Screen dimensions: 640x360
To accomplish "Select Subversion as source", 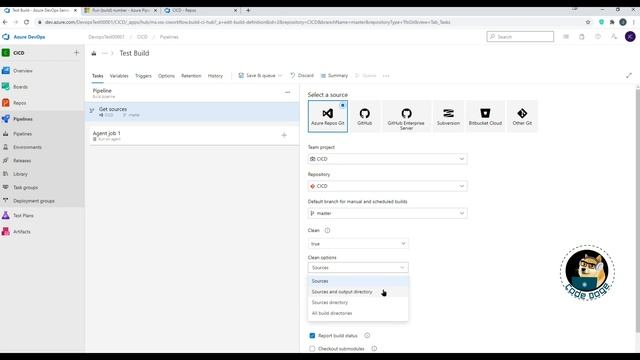I will (448, 116).
